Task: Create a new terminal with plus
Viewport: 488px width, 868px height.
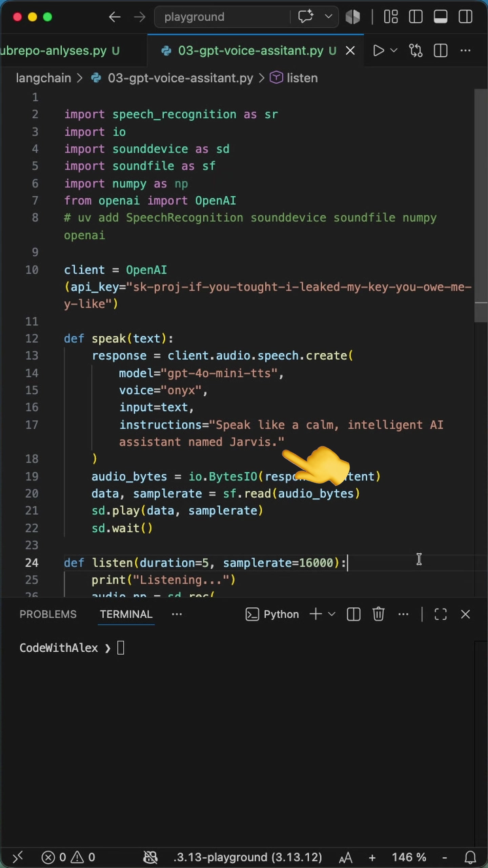Action: point(316,614)
